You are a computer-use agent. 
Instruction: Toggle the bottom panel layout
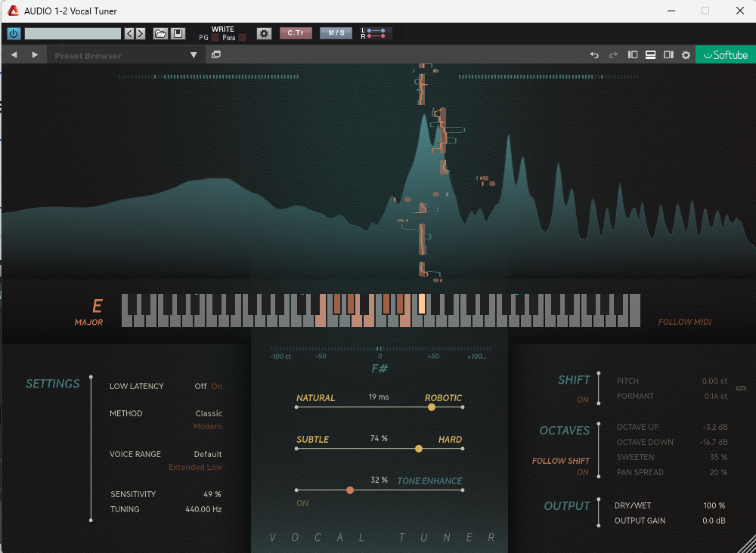[650, 55]
